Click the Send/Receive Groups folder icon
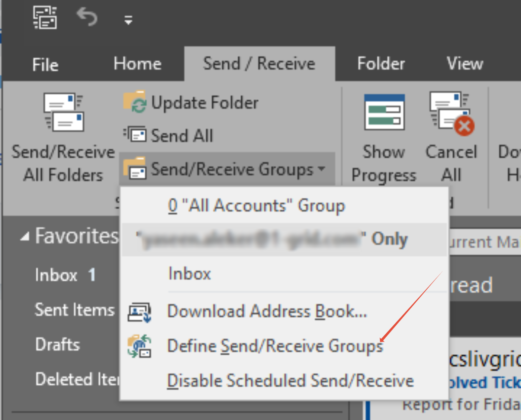This screenshot has width=521, height=420. coord(135,168)
